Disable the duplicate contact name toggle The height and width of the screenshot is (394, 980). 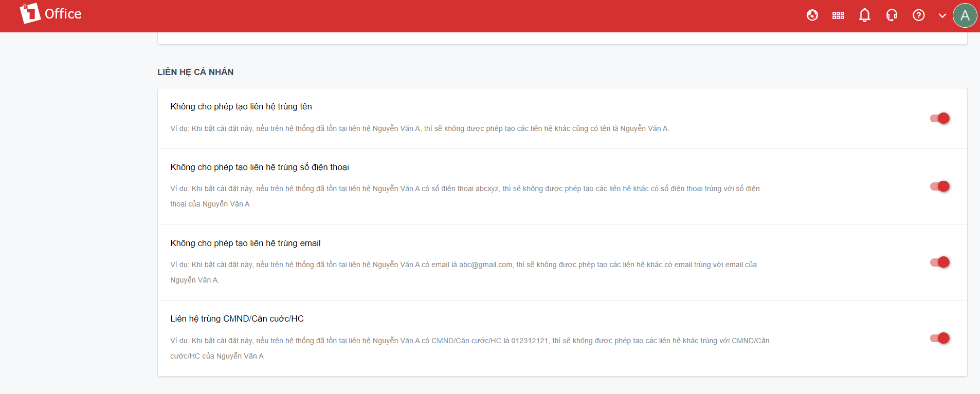(940, 118)
